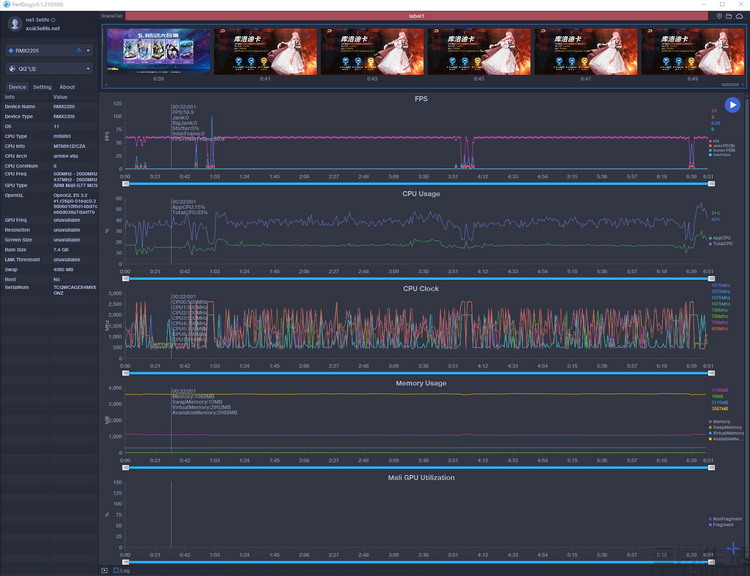
Task: Click the CPU Arch value arm64-v8a
Action: 66,156
